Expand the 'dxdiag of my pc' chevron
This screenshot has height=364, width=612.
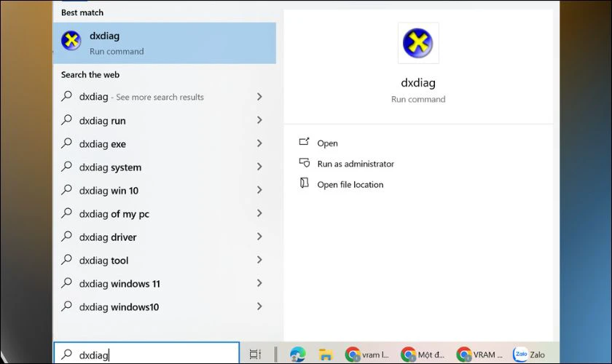click(x=259, y=213)
